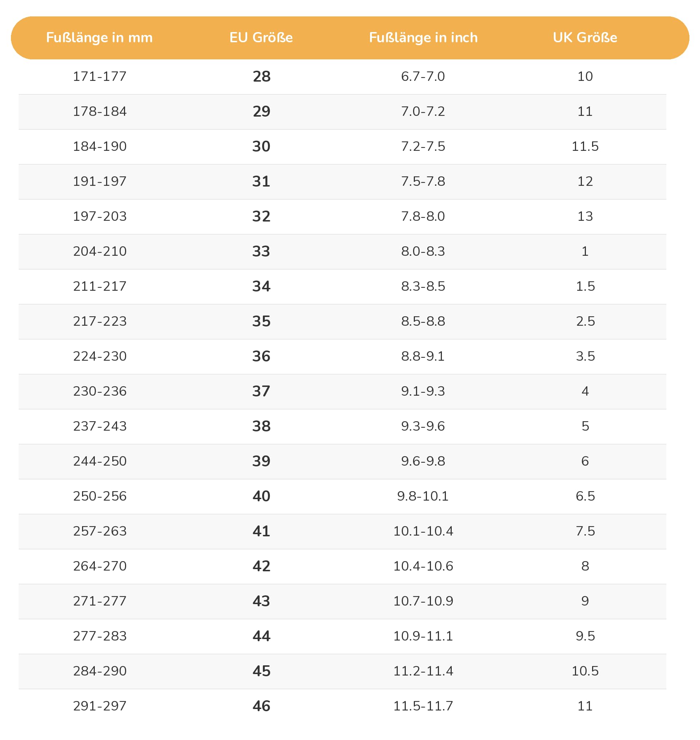Click foot length 291-297 mm cell
Viewport: 700px width, 740px height.
coord(100,706)
